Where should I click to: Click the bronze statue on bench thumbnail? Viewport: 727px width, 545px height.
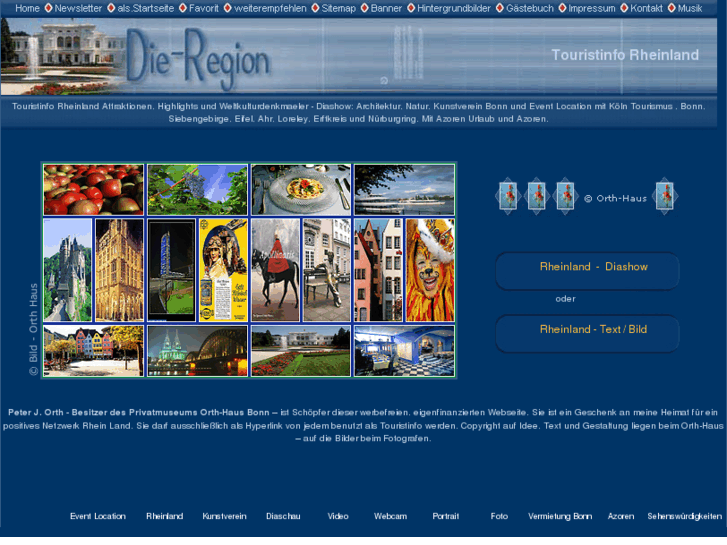(327, 270)
